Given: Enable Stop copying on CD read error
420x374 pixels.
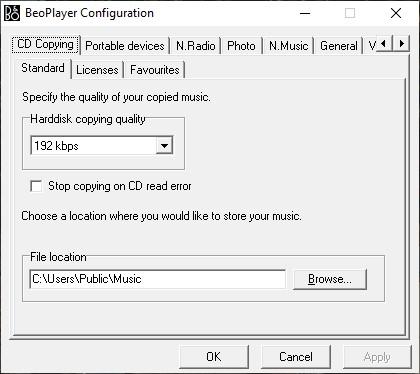Looking at the screenshot, I should 36,186.
